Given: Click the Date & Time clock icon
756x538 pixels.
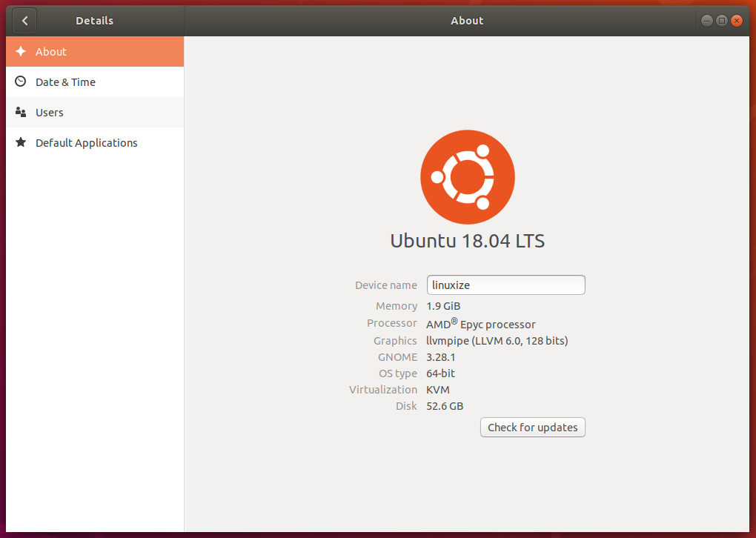Looking at the screenshot, I should point(21,82).
